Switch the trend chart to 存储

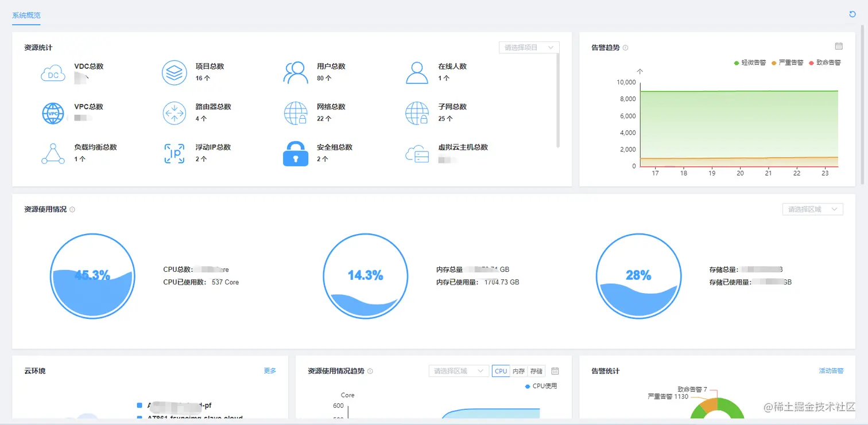[x=536, y=371]
